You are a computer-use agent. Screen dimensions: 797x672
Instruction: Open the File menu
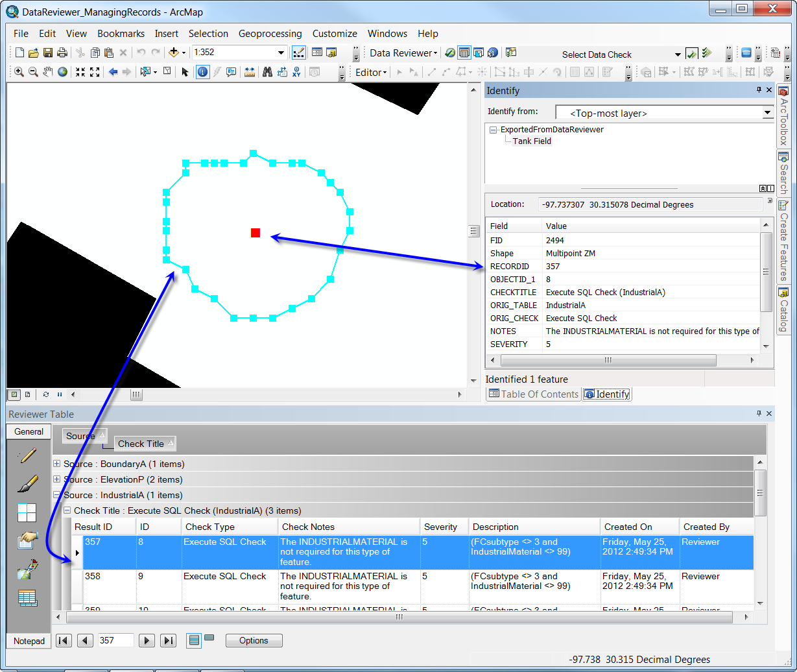pyautogui.click(x=21, y=33)
